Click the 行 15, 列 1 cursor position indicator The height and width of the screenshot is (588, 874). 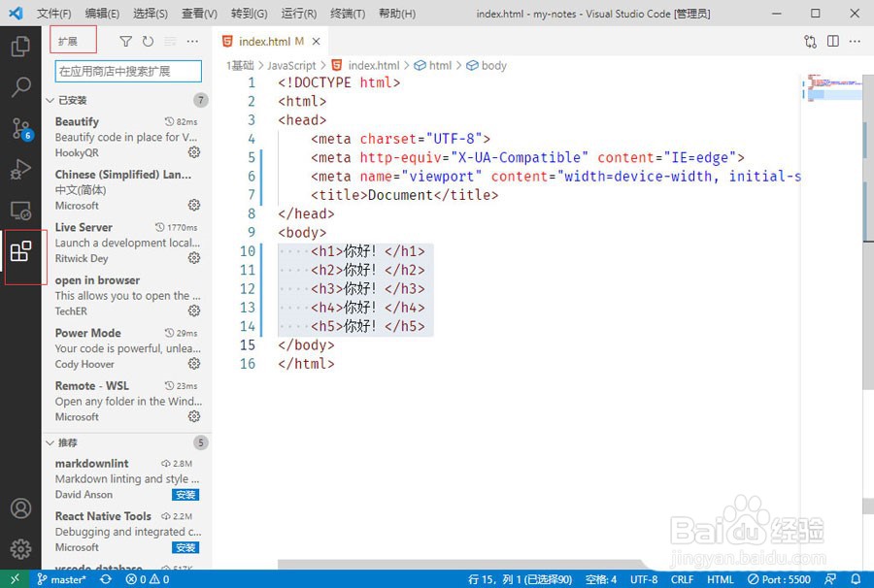(521, 579)
